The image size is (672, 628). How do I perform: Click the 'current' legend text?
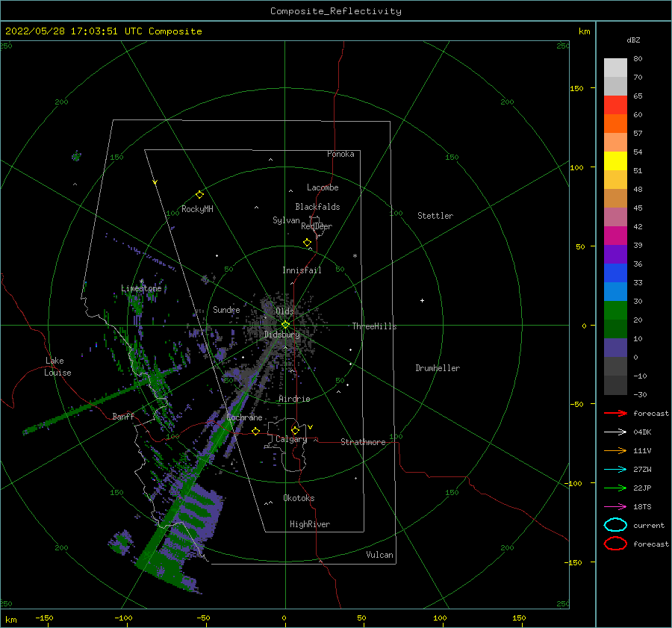[x=649, y=525]
